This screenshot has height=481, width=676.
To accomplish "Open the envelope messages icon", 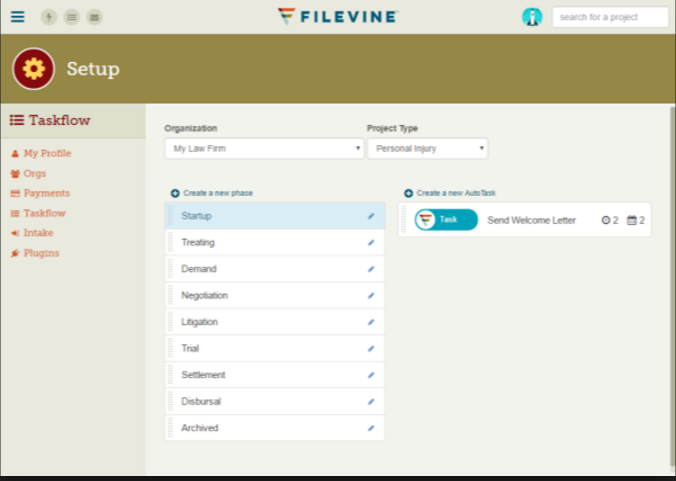I will point(94,17).
